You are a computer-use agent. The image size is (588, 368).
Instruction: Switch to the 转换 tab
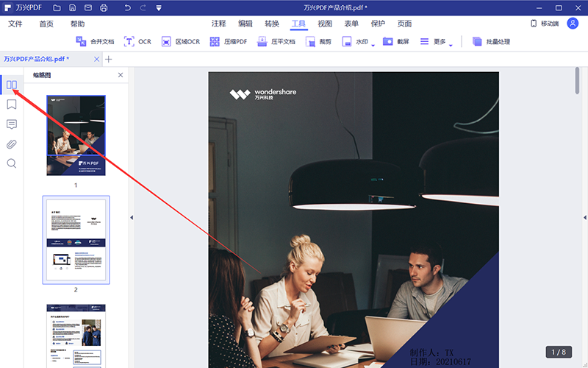(272, 24)
